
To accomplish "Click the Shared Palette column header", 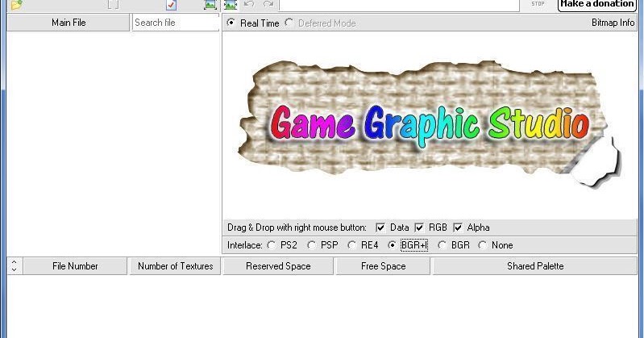I will click(535, 266).
